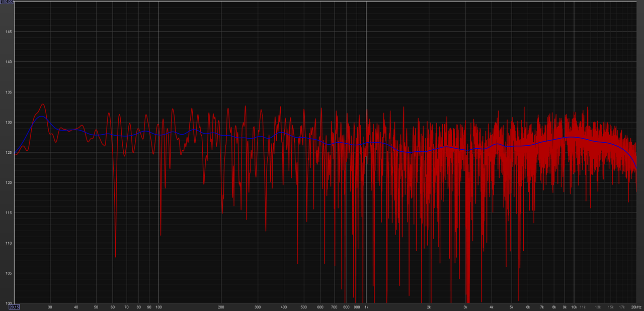Click the 7k frequency axis label
This screenshot has height=311, width=644.
[x=542, y=307]
